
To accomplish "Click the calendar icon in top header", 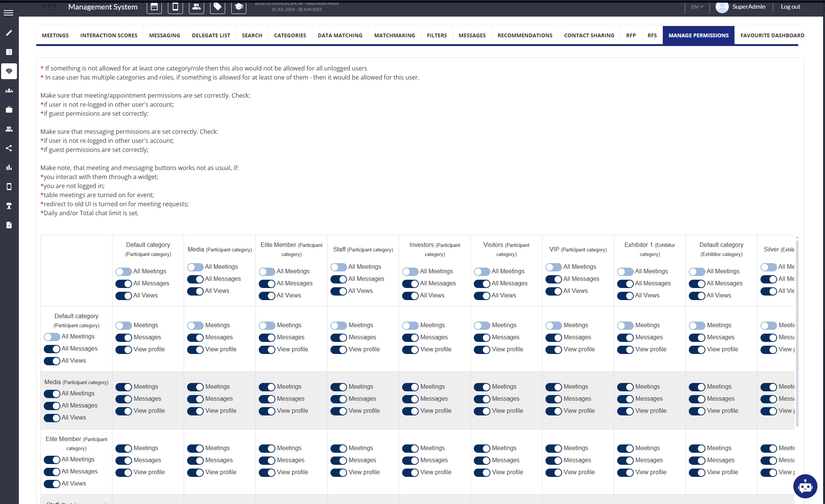I will point(154,7).
